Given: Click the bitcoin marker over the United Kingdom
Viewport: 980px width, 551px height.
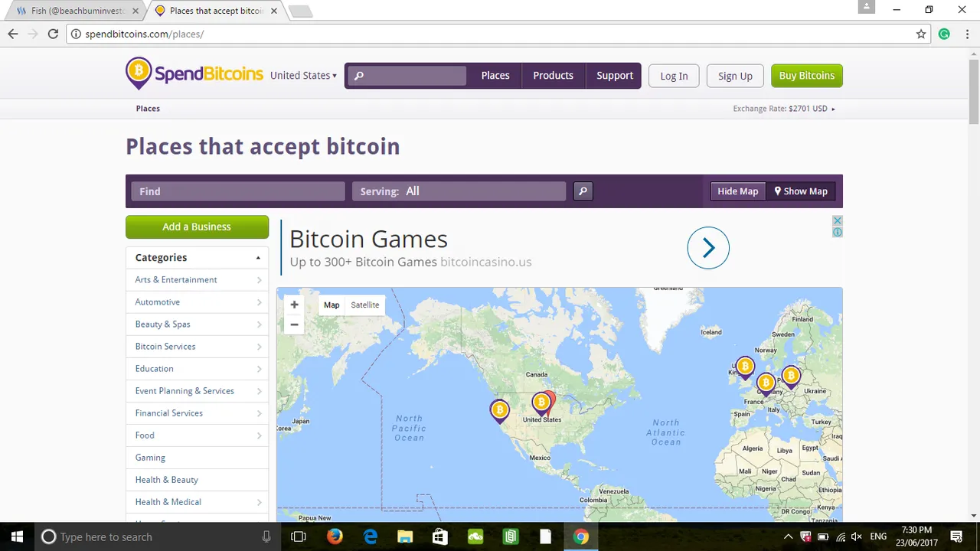Looking at the screenshot, I should [745, 368].
